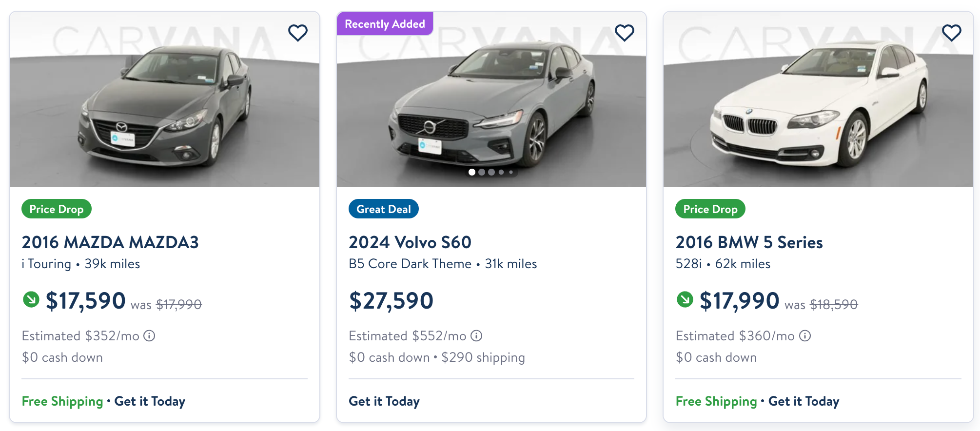Click info icon next to Estimated $360/mo
Screen dimensions: 980x431
pyautogui.click(x=805, y=336)
